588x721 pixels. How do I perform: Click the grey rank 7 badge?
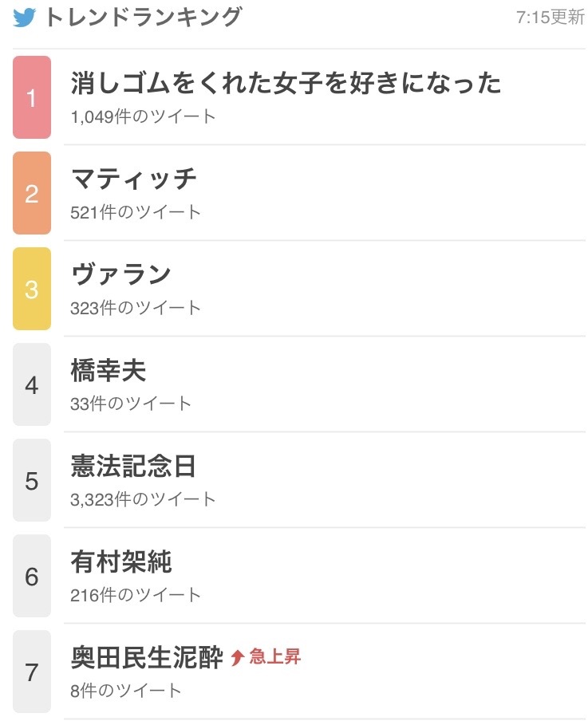[x=32, y=672]
